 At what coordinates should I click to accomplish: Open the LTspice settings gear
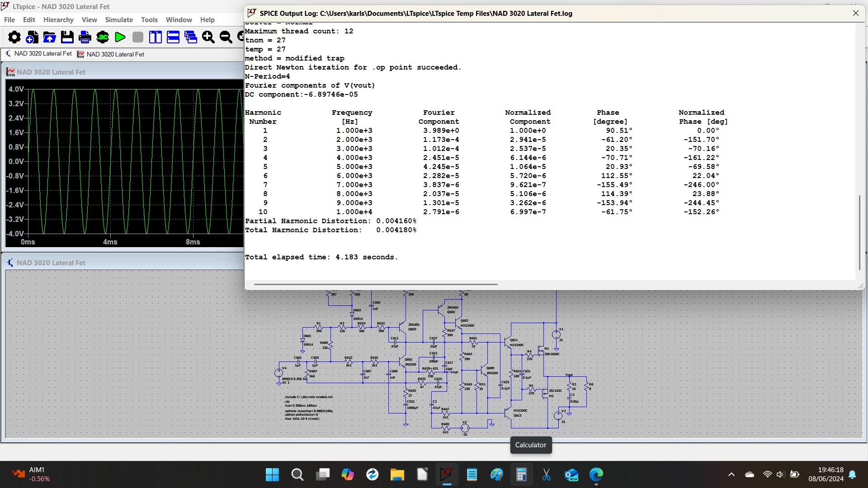click(x=14, y=37)
